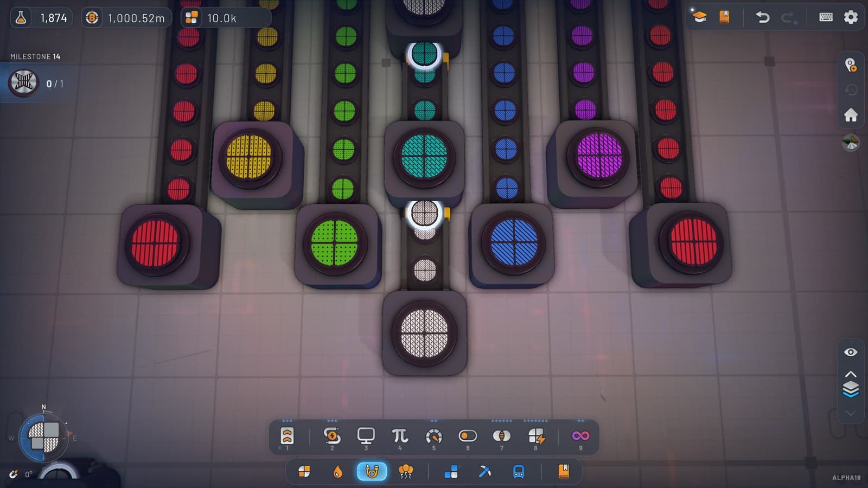The width and height of the screenshot is (868, 488).
Task: Select the shape-with-lightning tool in slot 8
Action: click(x=536, y=436)
